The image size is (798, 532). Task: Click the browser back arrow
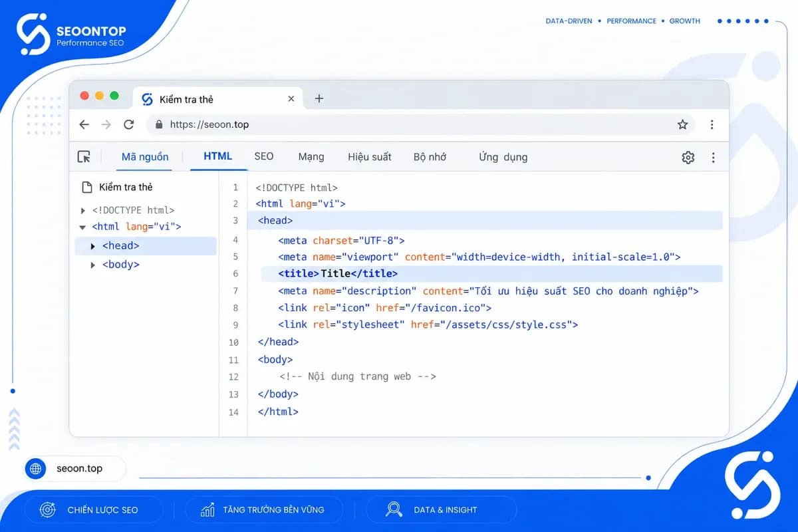click(84, 124)
